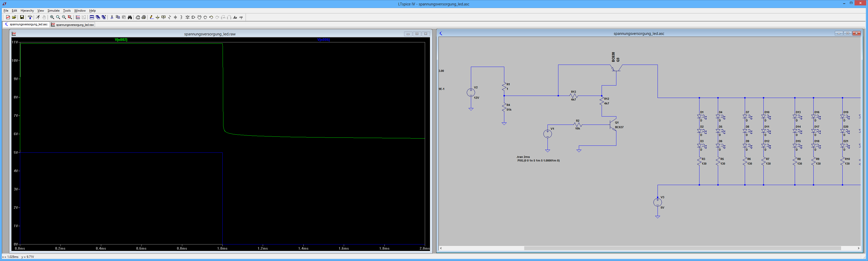The height and width of the screenshot is (261, 868).
Task: Click the Tile windows horizontally icon
Action: pyautogui.click(x=92, y=17)
